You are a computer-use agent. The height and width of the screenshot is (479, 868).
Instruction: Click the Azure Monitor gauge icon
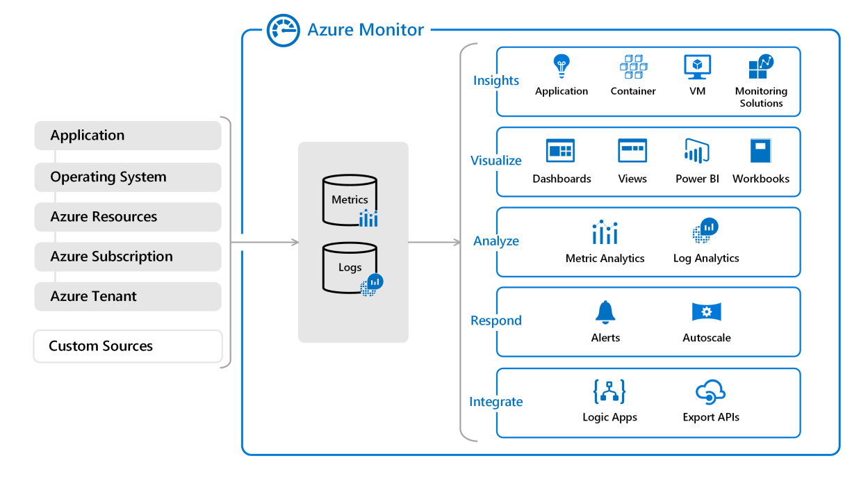click(283, 30)
